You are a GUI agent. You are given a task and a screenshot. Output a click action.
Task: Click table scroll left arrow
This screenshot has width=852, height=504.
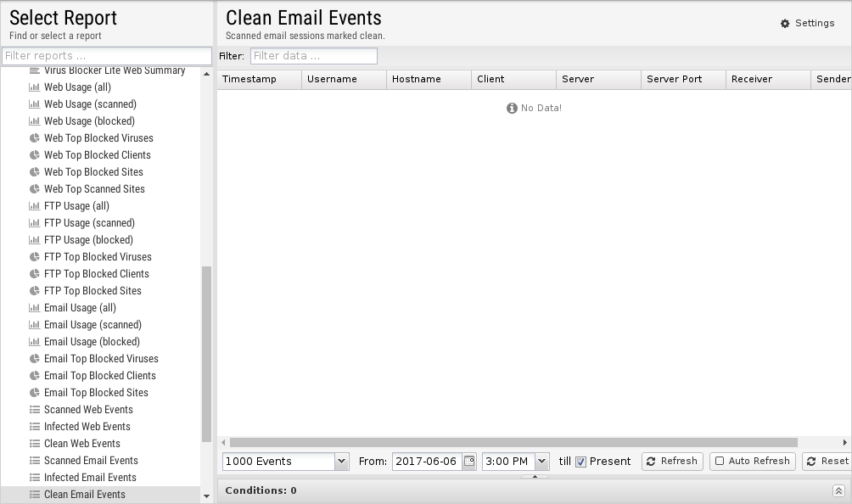coord(223,443)
